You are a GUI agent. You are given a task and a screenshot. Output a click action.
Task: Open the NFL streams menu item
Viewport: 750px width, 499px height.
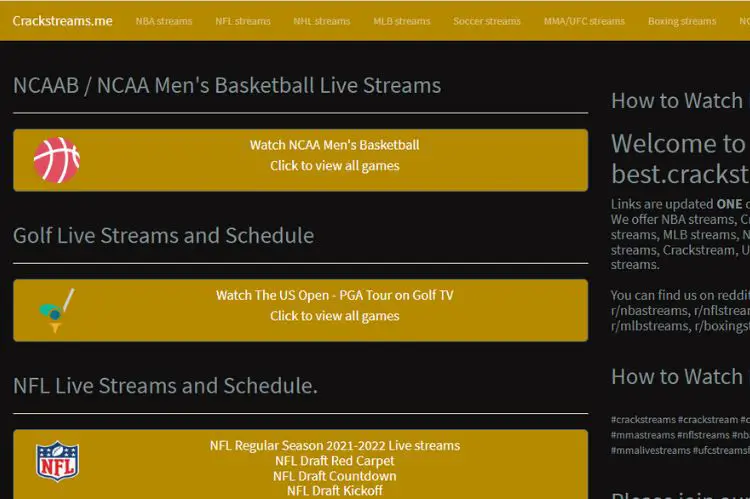[243, 22]
